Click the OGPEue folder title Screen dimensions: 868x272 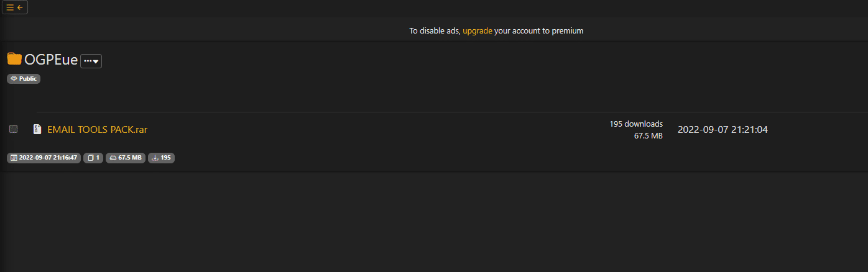coord(51,60)
